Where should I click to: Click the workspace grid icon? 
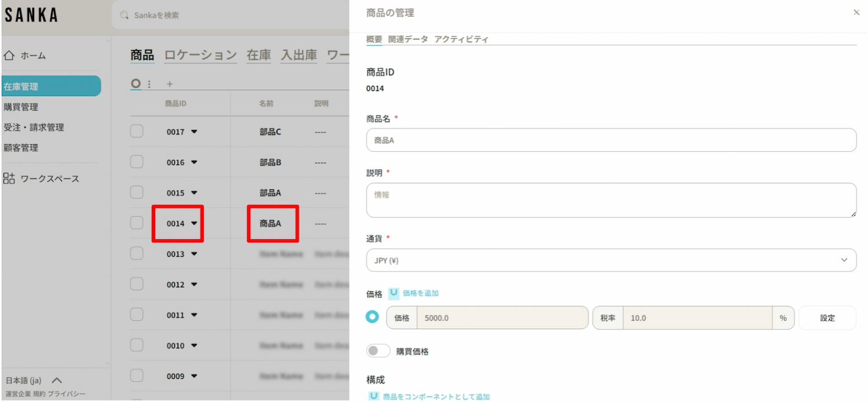coord(9,178)
